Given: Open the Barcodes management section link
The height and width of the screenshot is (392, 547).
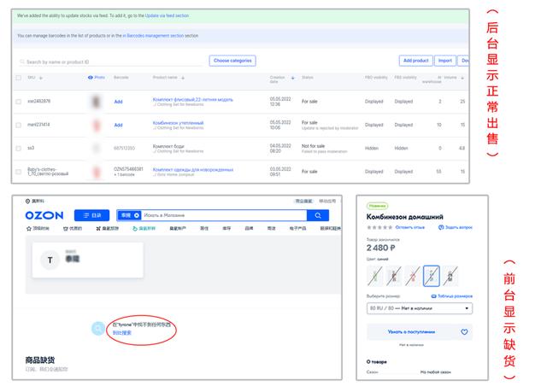Looking at the screenshot, I should click(x=152, y=36).
